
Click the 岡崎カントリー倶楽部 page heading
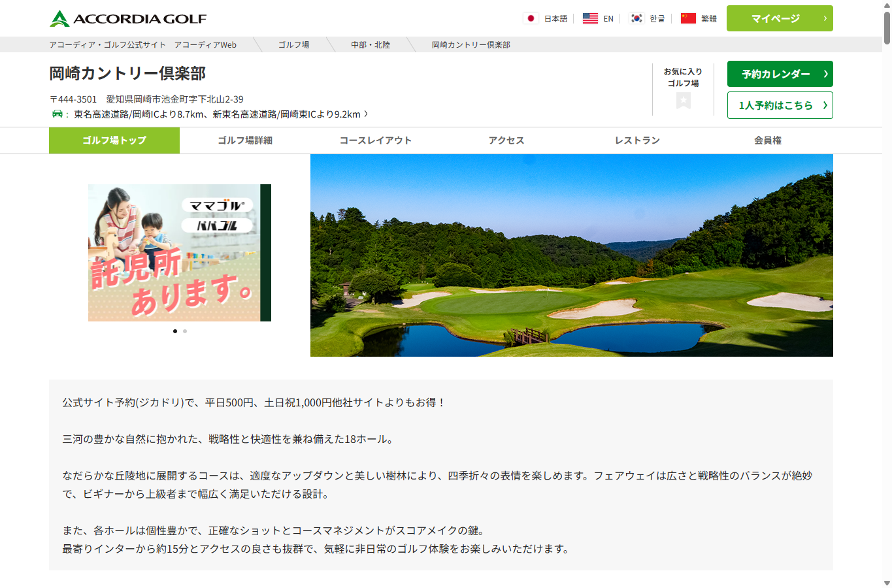[x=127, y=73]
